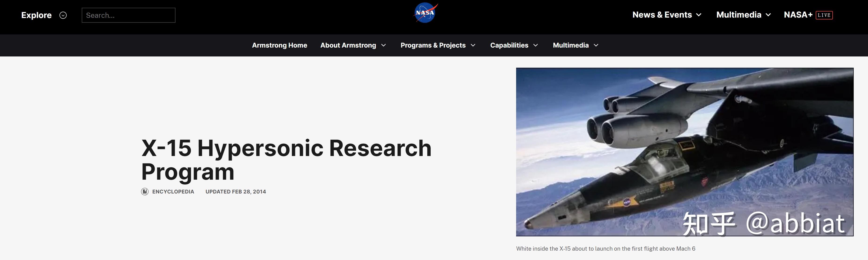This screenshot has height=260, width=868.
Task: Click the X-15 Hypersonic Research Program heading
Action: [286, 160]
